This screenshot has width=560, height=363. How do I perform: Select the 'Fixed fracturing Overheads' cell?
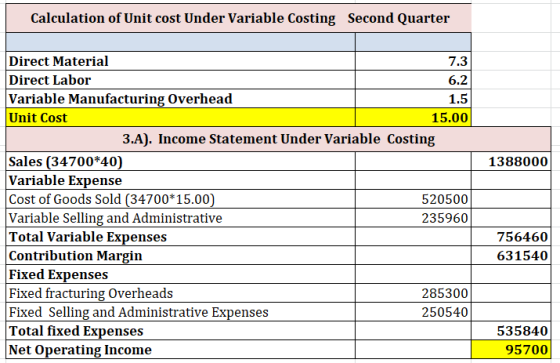pyautogui.click(x=181, y=293)
